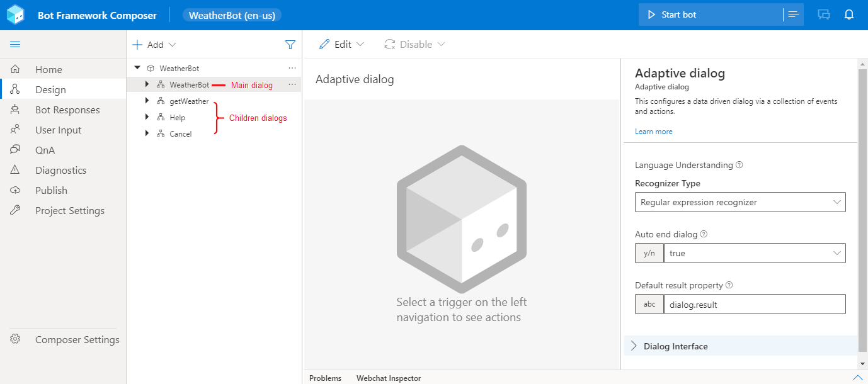The height and width of the screenshot is (384, 868).
Task: Expand the getWeather dialog node
Action: pos(147,101)
